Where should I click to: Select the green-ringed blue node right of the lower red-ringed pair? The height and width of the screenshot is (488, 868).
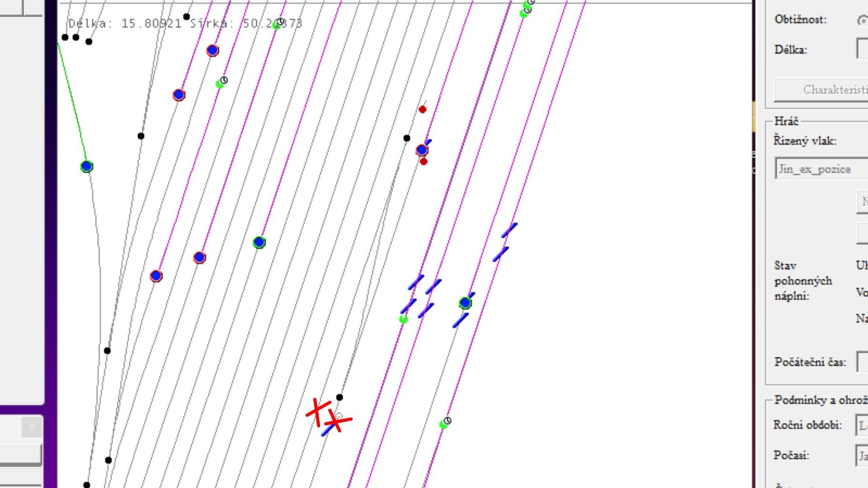(x=259, y=242)
